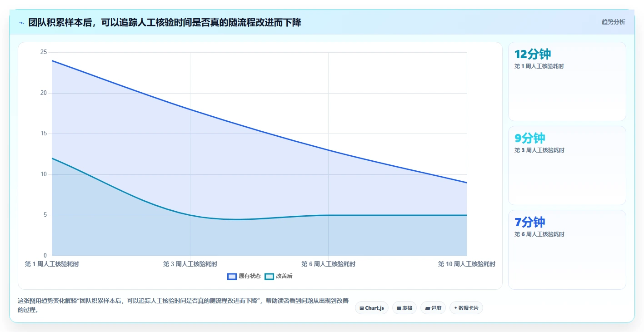Viewport: 644px width, 332px height.
Task: Open the 7分钟 data card
Action: [x=567, y=250]
